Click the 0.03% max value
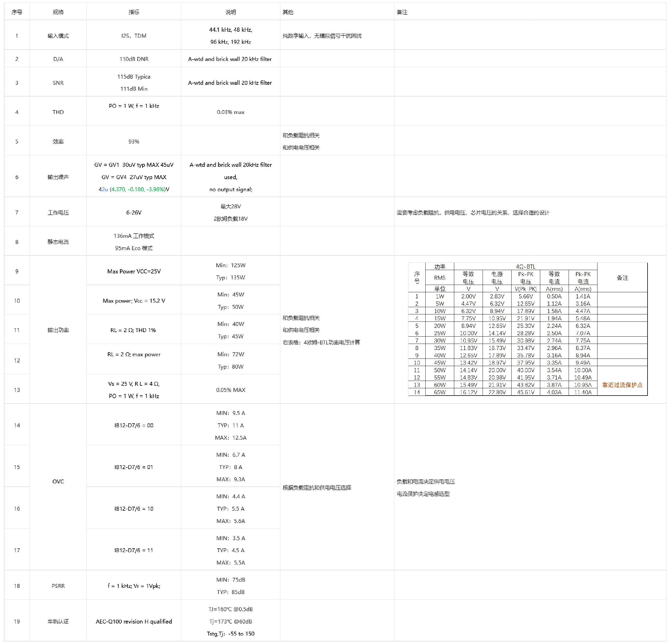 pos(230,112)
